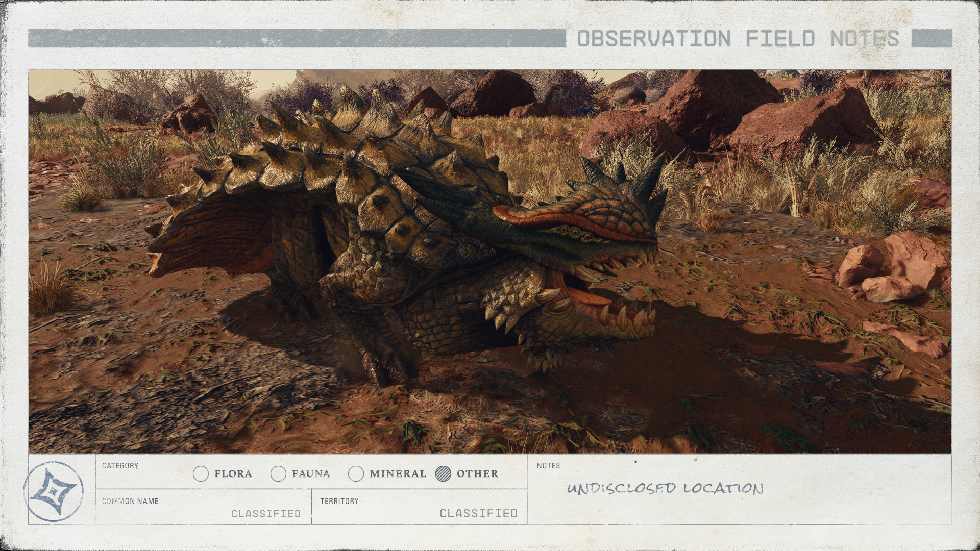The height and width of the screenshot is (551, 980).
Task: Click the creature photo thumbnail
Action: pos(489,261)
